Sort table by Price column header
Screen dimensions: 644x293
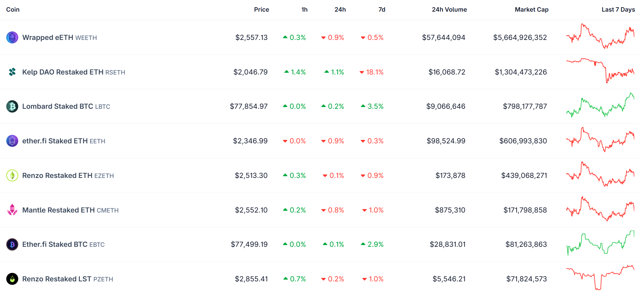(261, 9)
